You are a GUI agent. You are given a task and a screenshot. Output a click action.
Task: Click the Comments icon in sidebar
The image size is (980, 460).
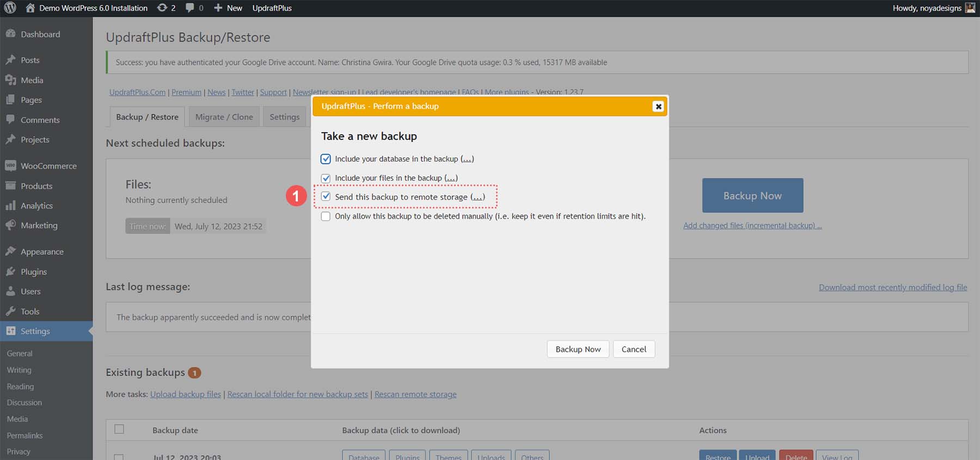pos(10,120)
